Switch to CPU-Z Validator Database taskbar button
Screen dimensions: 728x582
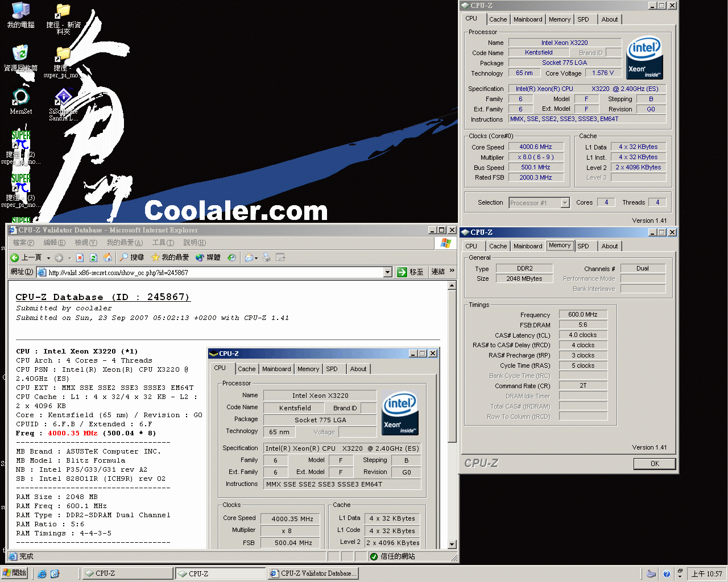click(313, 573)
